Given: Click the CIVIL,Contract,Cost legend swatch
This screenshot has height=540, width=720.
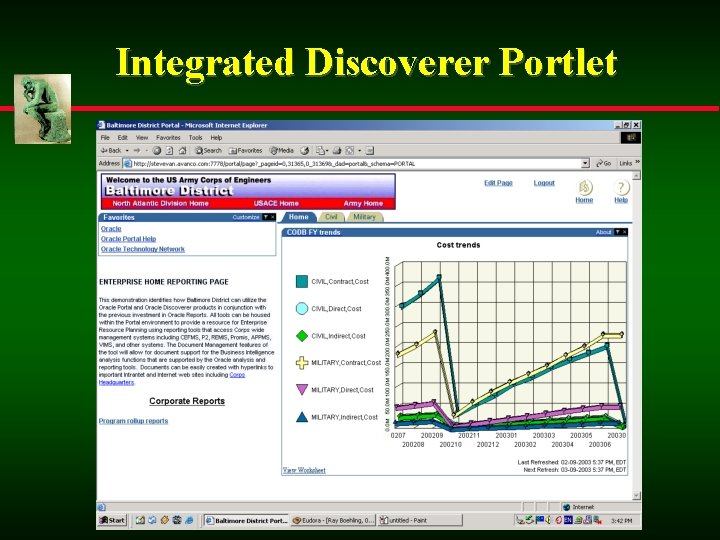Looking at the screenshot, I should (302, 281).
